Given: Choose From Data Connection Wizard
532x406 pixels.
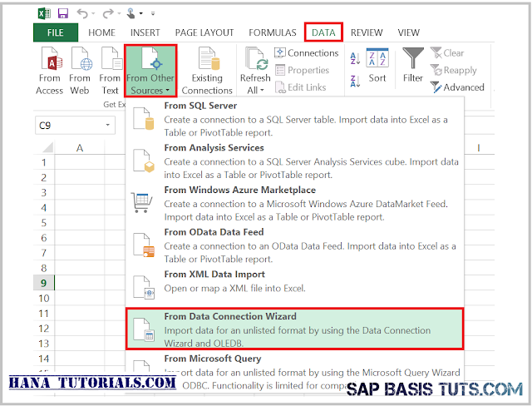Looking at the screenshot, I should [294, 329].
